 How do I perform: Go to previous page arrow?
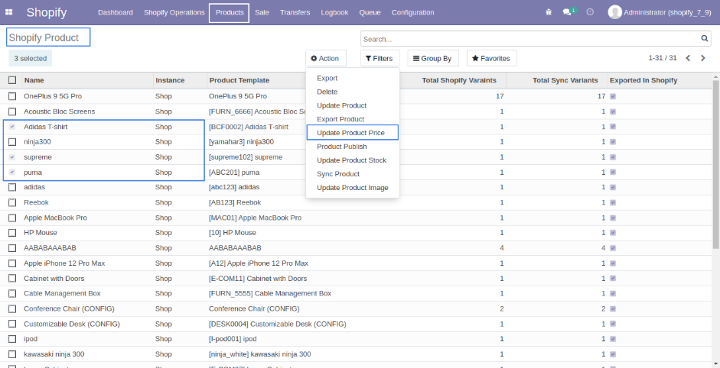pyautogui.click(x=688, y=58)
